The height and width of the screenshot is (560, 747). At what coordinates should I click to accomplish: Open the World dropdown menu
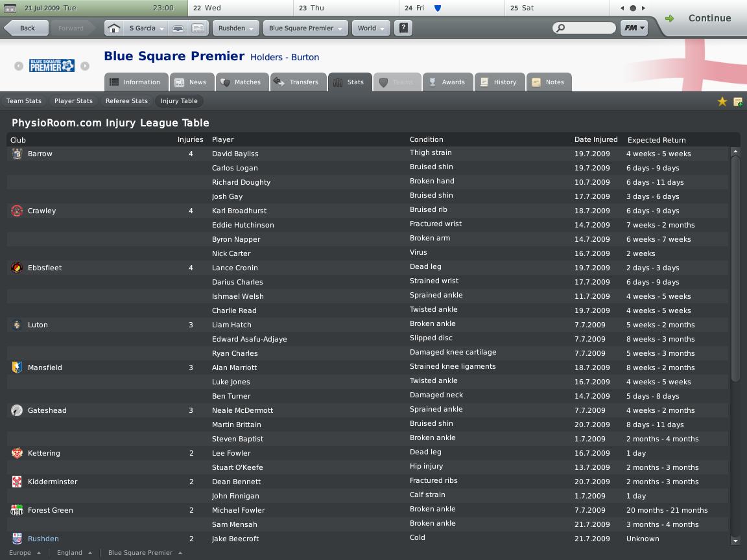[371, 29]
